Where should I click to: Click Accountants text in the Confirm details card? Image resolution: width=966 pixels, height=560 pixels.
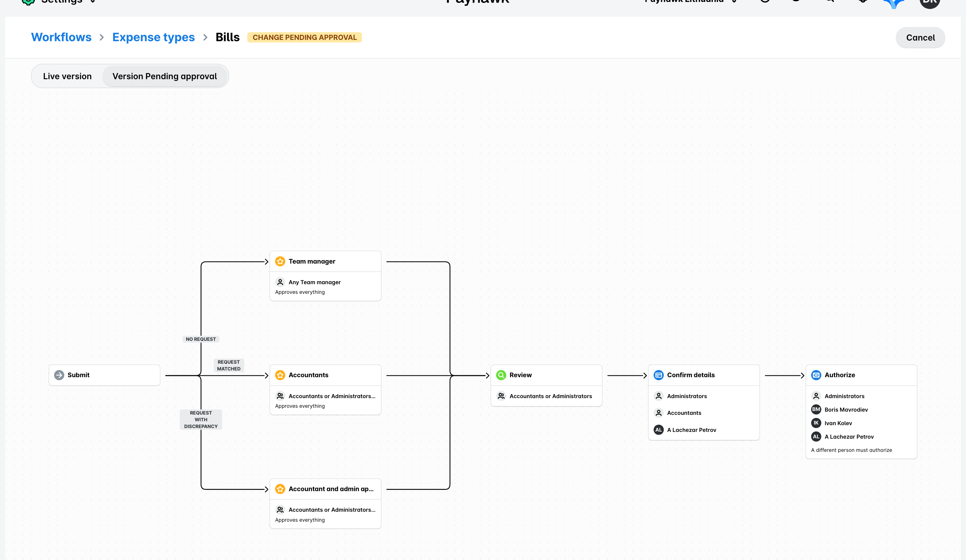[684, 413]
